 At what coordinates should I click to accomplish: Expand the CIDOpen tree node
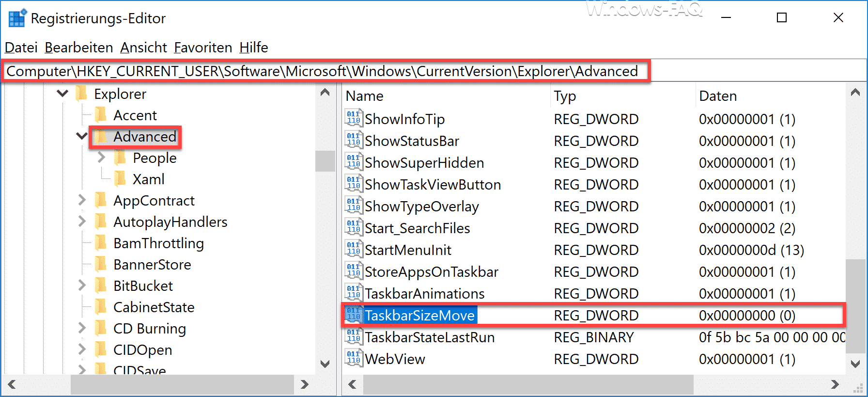tap(82, 349)
